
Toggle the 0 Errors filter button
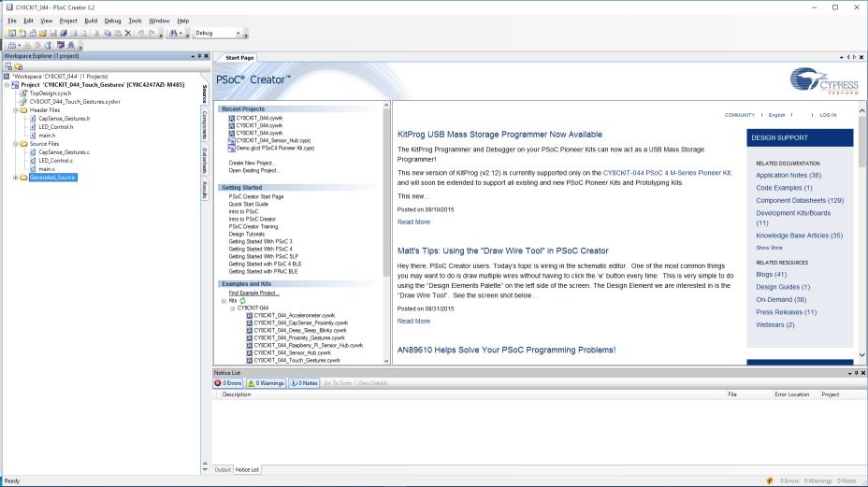(x=228, y=383)
